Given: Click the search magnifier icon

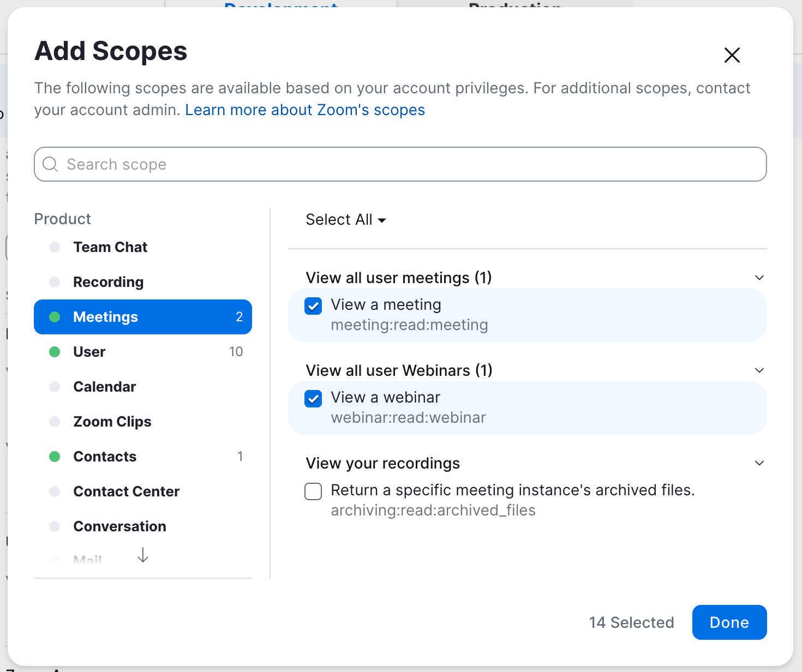Looking at the screenshot, I should click(50, 164).
